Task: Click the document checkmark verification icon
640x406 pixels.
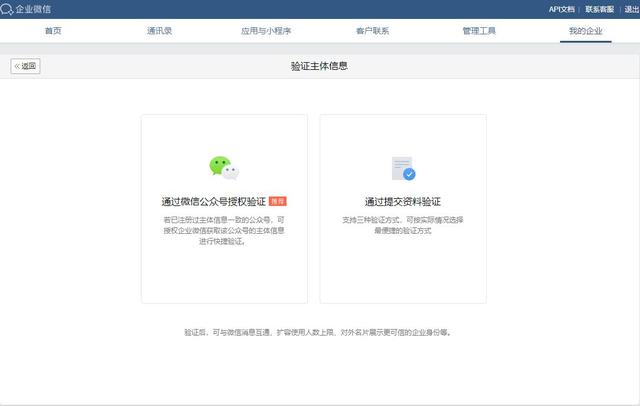Action: (x=403, y=168)
